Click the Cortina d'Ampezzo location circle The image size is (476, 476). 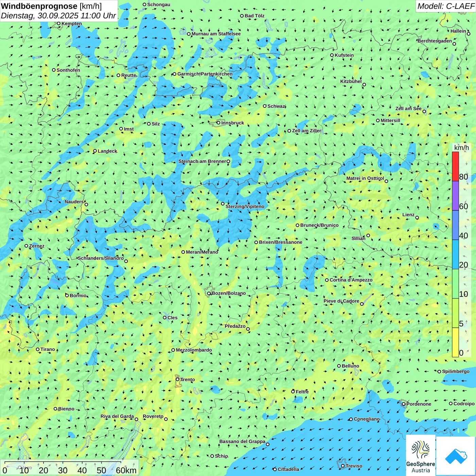[x=327, y=280]
